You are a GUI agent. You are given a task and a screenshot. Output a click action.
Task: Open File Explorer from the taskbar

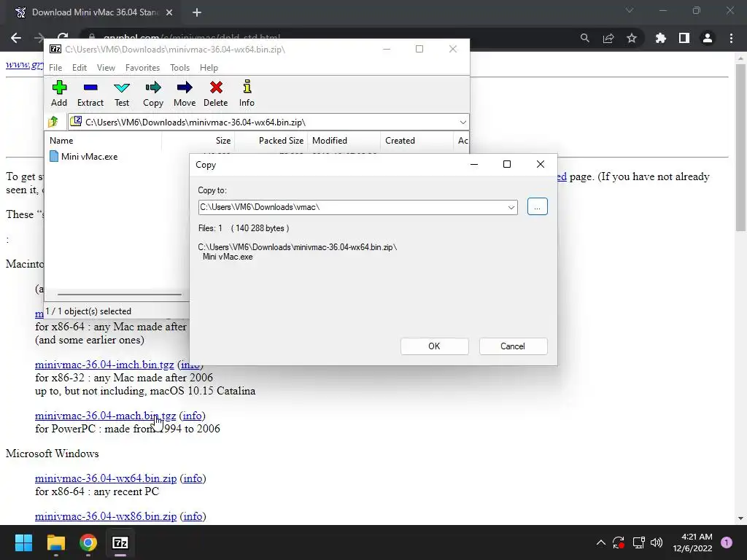[55, 542]
